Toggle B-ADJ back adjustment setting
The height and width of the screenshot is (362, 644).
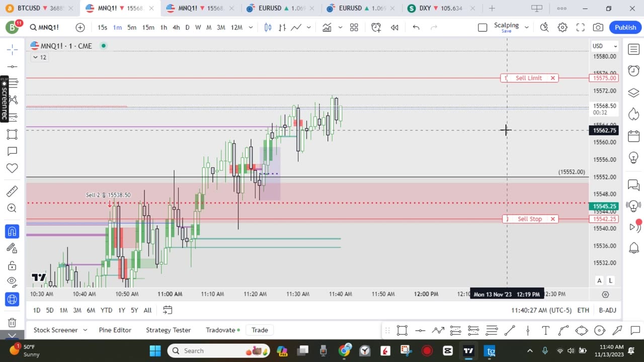[607, 310]
